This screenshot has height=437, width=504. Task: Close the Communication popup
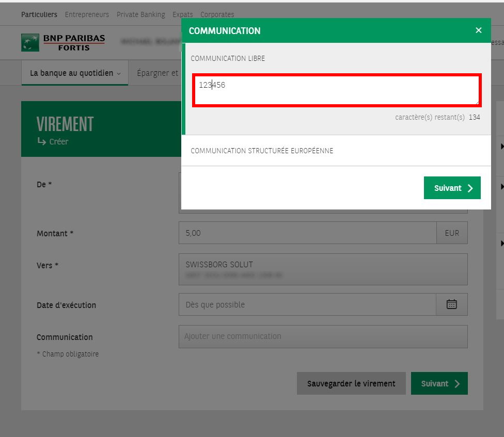(478, 30)
